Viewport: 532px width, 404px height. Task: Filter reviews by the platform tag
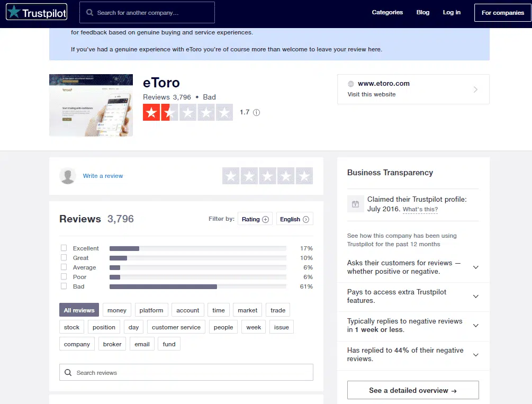click(151, 310)
